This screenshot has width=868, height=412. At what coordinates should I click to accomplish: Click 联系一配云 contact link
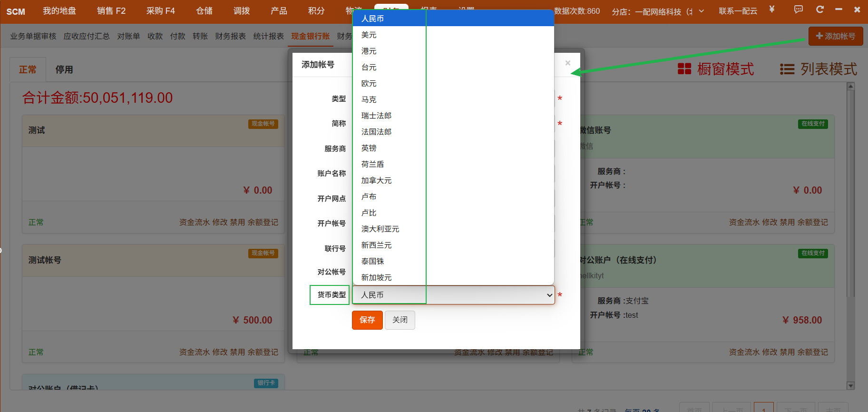[x=738, y=11]
